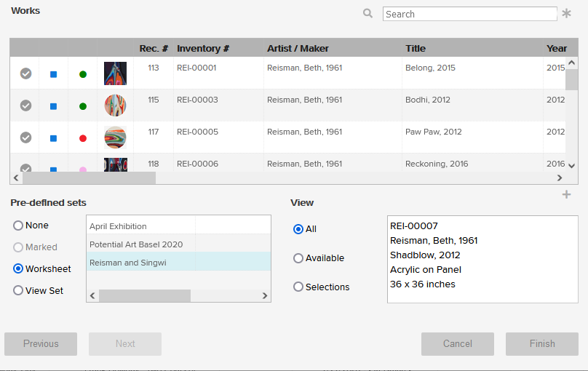Click the blue square icon for record 115
The image size is (588, 371).
[53, 106]
